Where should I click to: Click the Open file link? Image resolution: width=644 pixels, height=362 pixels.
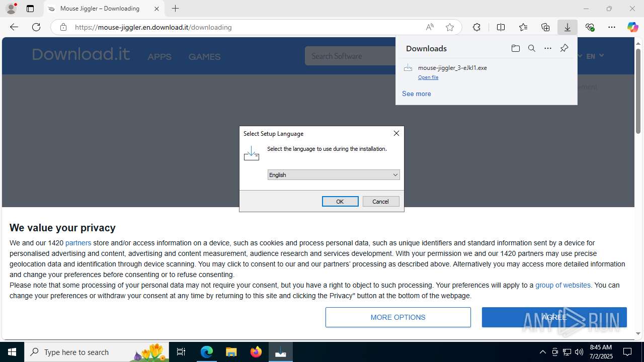coord(428,77)
